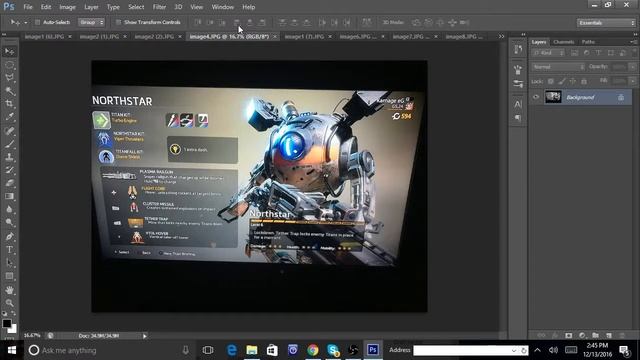
Task: Select the Magic Wand tool
Action: click(9, 91)
